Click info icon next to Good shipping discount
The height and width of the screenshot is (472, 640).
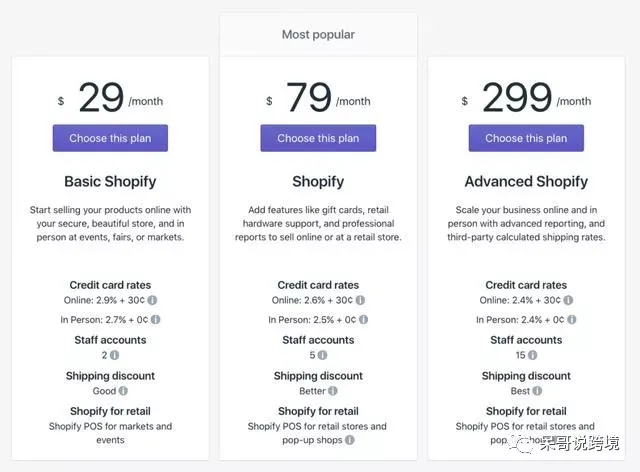(x=122, y=391)
